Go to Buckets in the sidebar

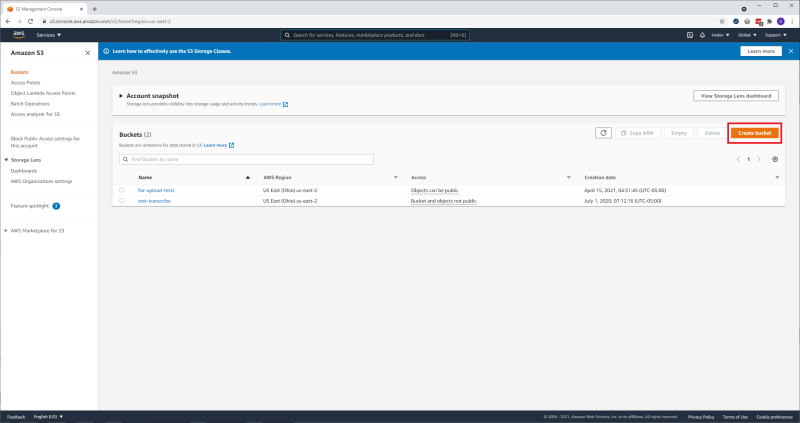pyautogui.click(x=19, y=72)
